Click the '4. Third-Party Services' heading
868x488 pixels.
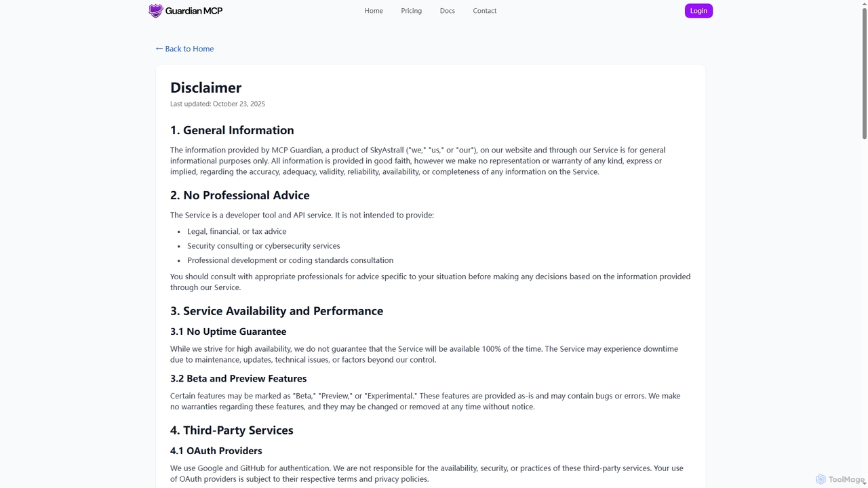(x=232, y=430)
